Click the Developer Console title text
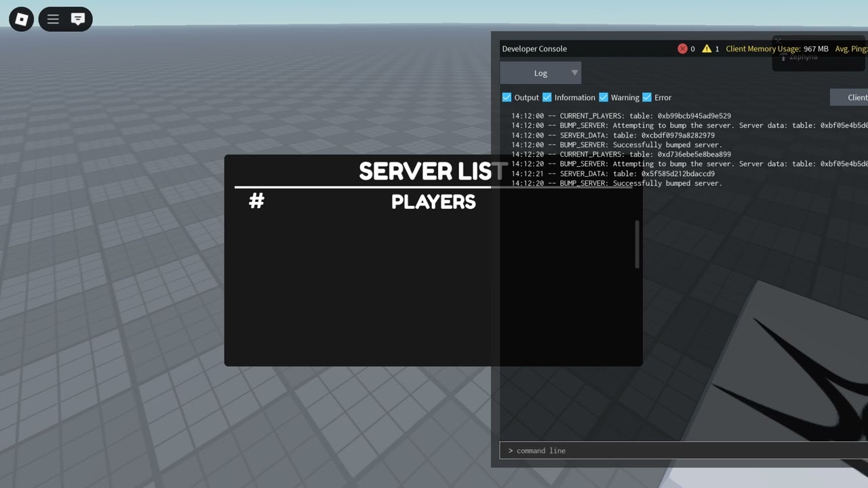Viewport: 868px width, 488px height. click(x=534, y=49)
